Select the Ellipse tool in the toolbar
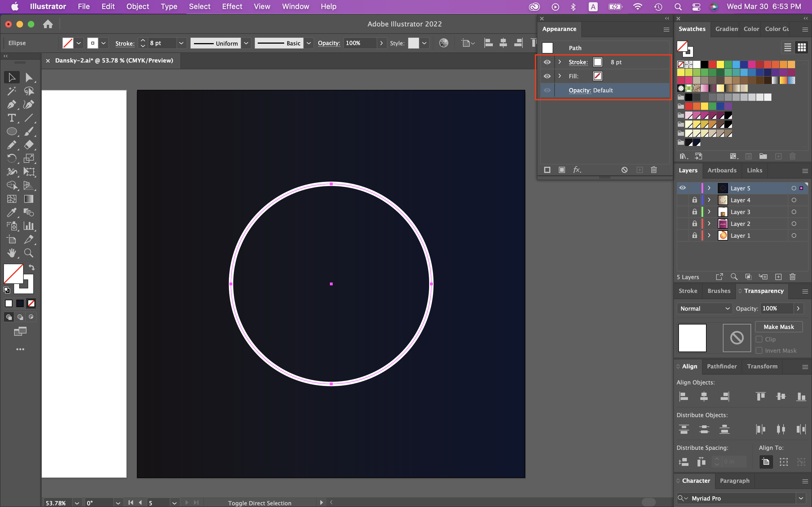Viewport: 812px width, 507px height. [x=11, y=132]
